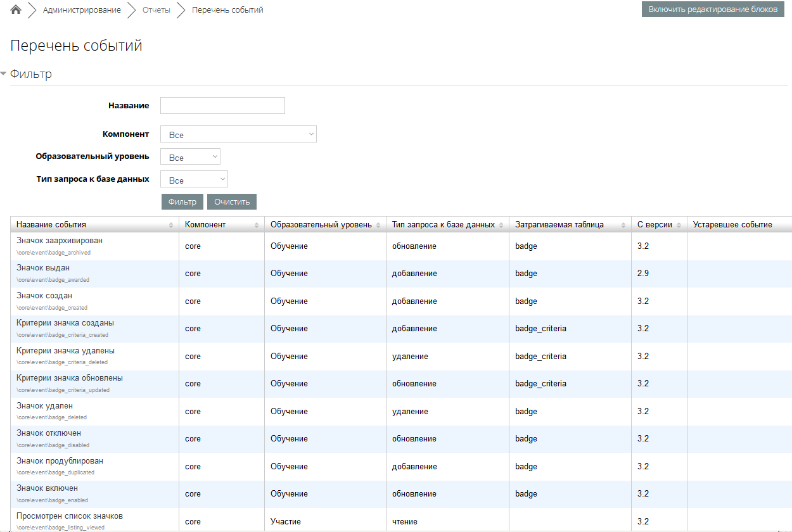Viewport: 792px width, 532px height.
Task: Sort by Название события column sort icon
Action: (171, 225)
